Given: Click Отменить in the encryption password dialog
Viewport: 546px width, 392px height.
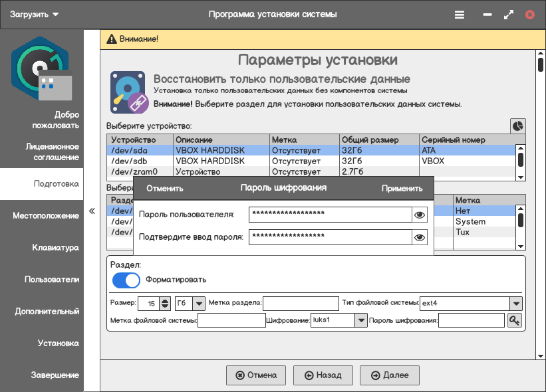Looking at the screenshot, I should [x=164, y=189].
